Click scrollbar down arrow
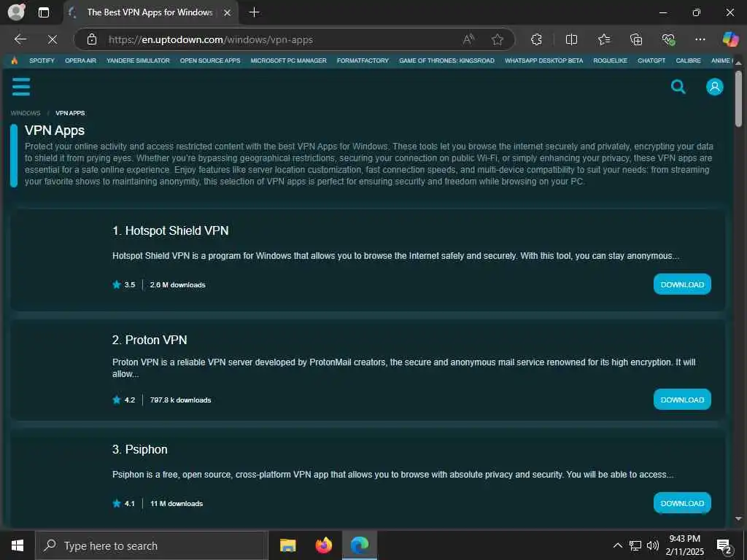The width and height of the screenshot is (747, 560). tap(738, 518)
